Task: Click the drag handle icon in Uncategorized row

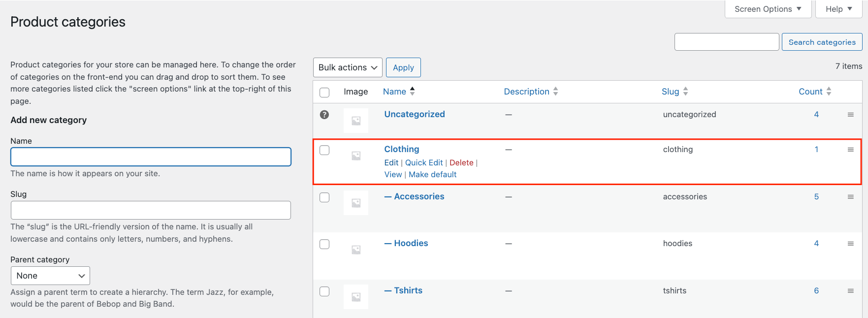Action: coord(850,114)
